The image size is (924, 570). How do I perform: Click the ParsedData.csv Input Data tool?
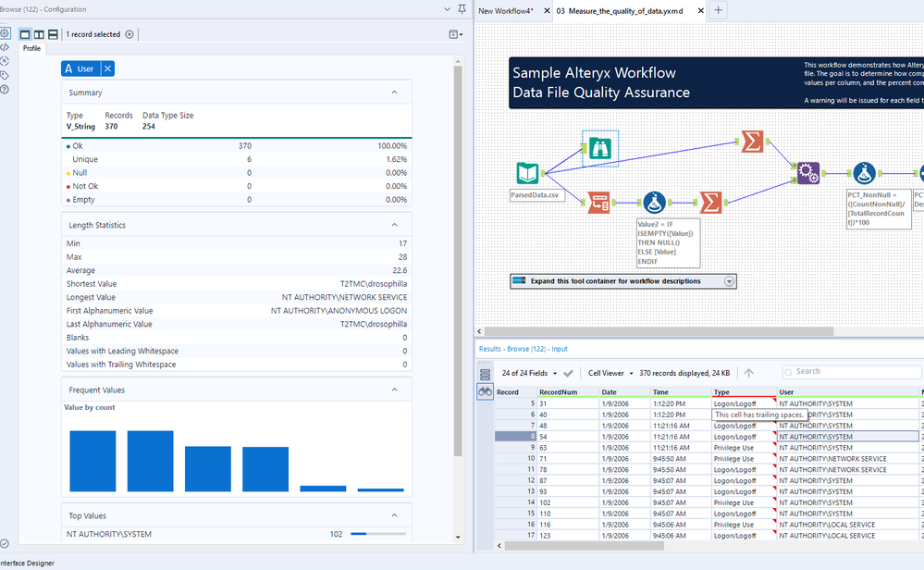tap(528, 173)
